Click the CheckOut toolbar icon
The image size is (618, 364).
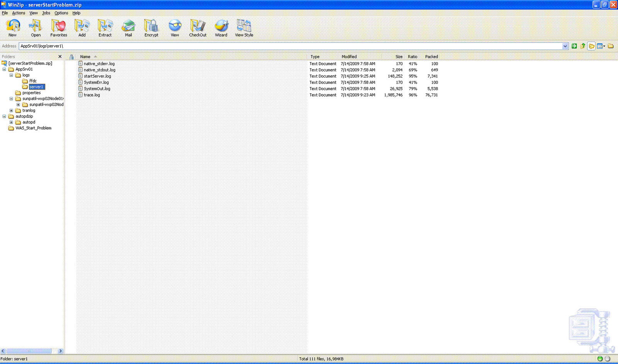198,25
